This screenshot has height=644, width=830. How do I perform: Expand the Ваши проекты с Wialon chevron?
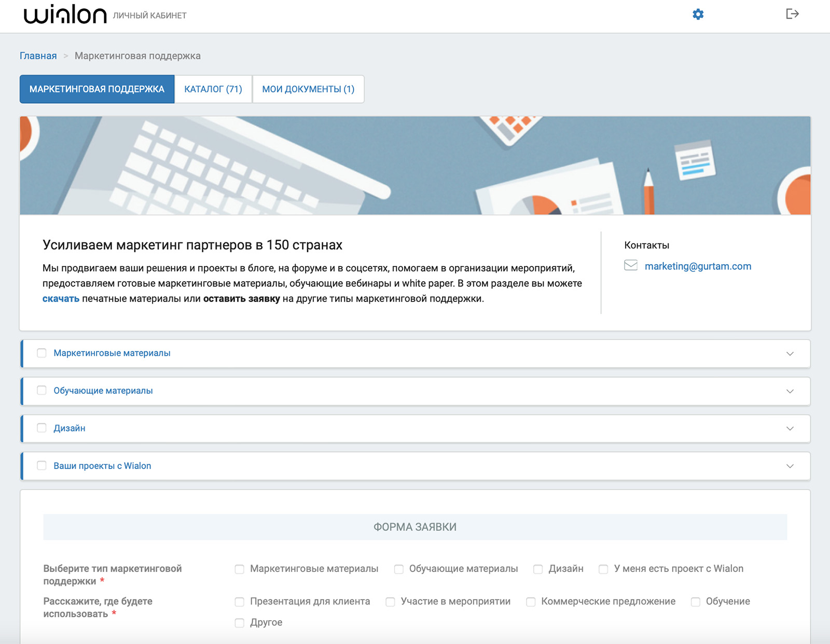(x=790, y=466)
